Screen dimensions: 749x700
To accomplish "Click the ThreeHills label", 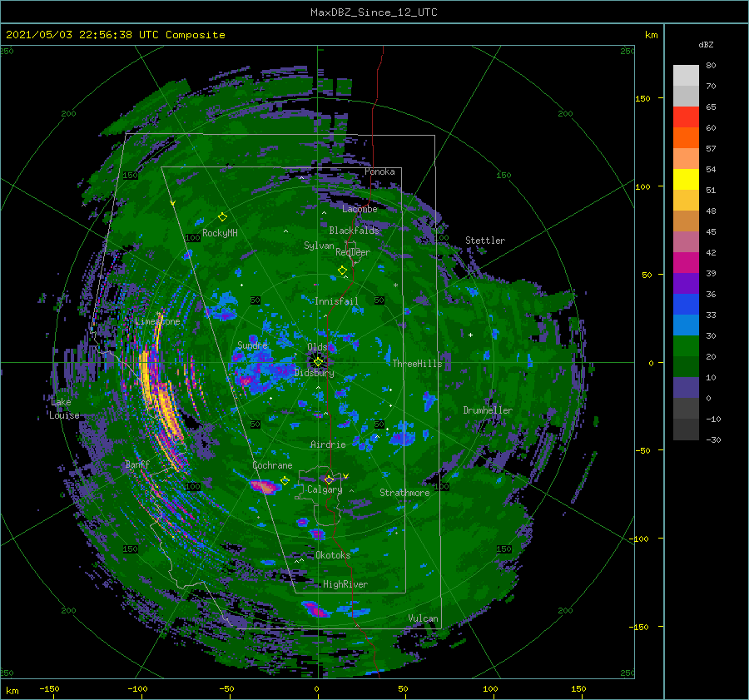I will [x=417, y=364].
